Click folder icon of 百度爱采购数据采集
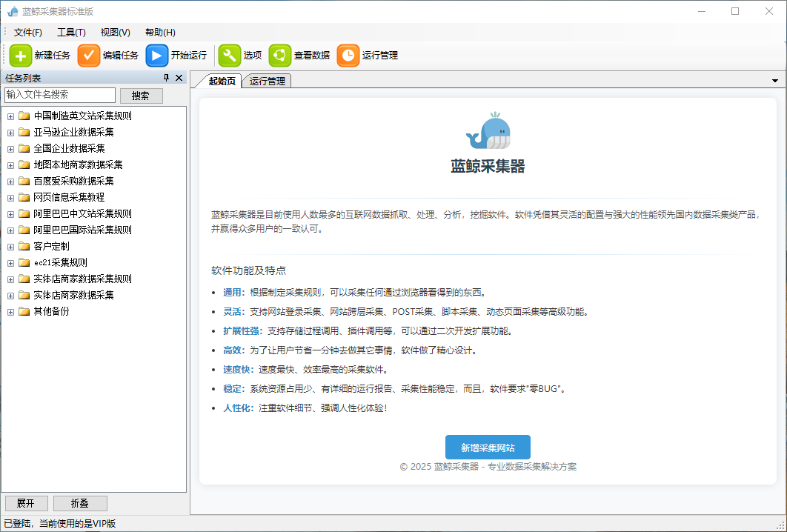Viewport: 787px width, 532px height. pos(24,182)
